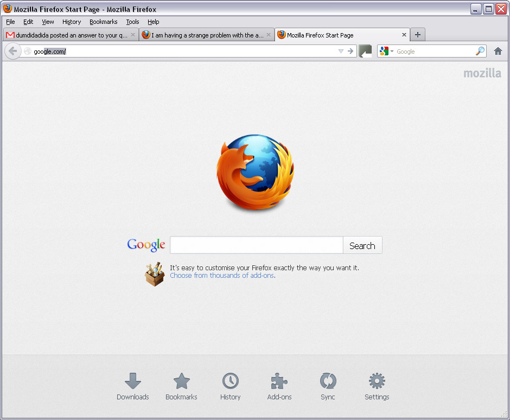510x420 pixels.
Task: Open the Edit menu
Action: (x=28, y=22)
